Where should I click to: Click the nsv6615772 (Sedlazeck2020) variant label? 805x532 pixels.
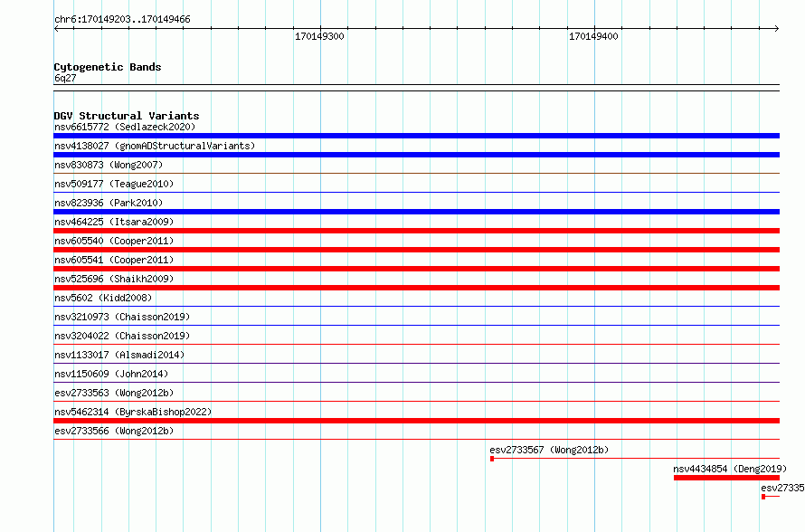[x=125, y=127]
